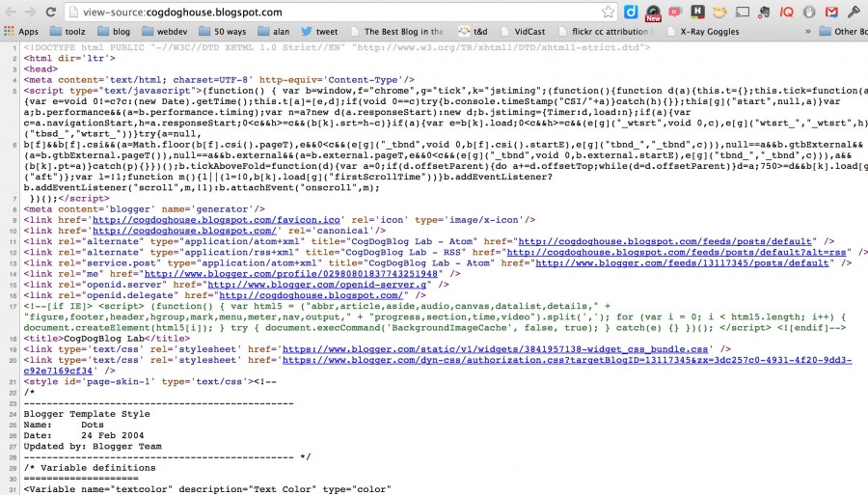Bookmark this page using the star icon
The image size is (868, 495).
(x=608, y=13)
